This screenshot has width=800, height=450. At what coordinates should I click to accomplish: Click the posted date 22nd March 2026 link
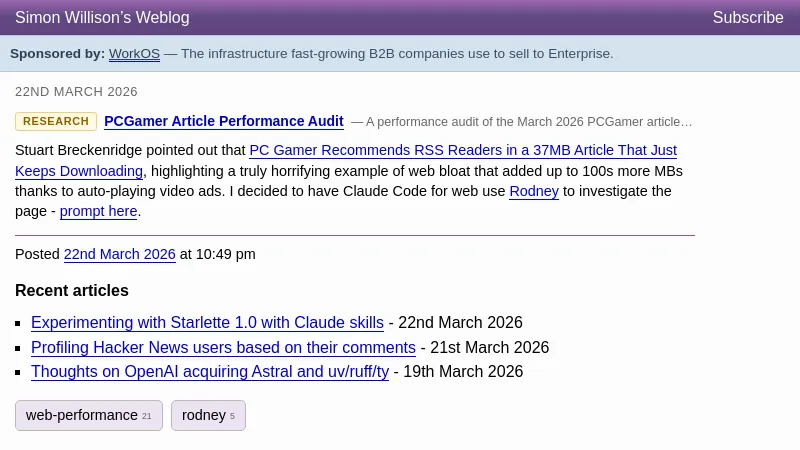pos(119,255)
